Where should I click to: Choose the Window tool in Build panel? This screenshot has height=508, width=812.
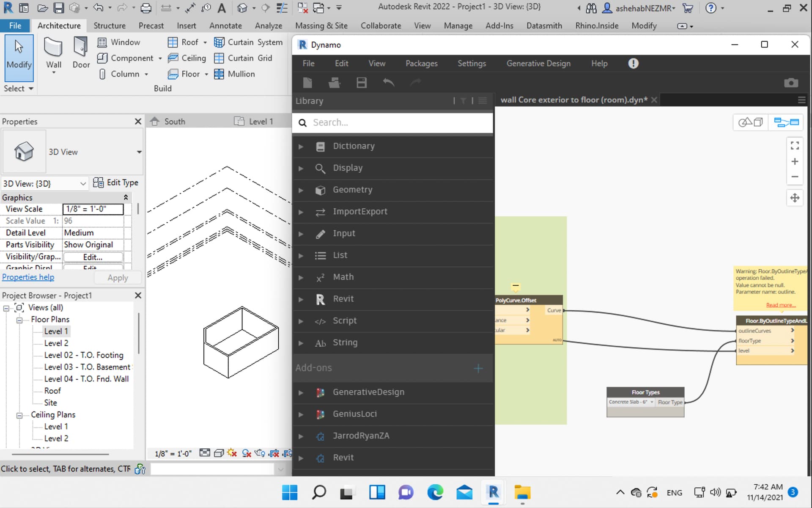pyautogui.click(x=119, y=42)
